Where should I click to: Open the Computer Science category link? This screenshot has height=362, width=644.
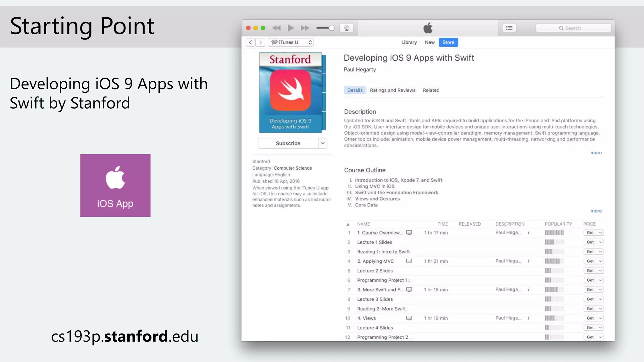click(292, 168)
